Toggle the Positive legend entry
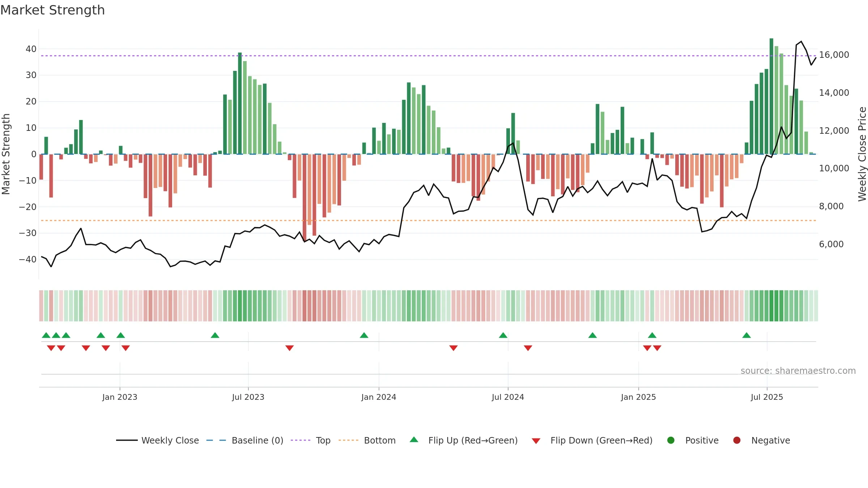 693,440
